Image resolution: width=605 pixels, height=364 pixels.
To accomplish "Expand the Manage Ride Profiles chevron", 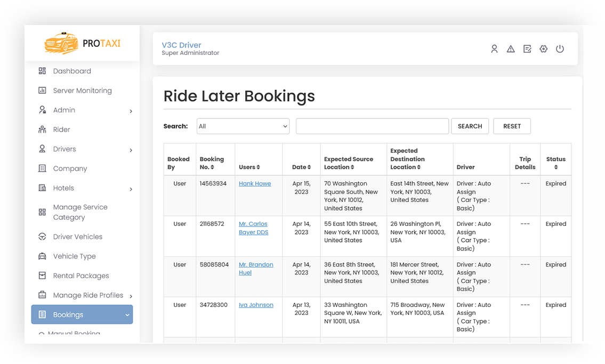I will tap(131, 296).
